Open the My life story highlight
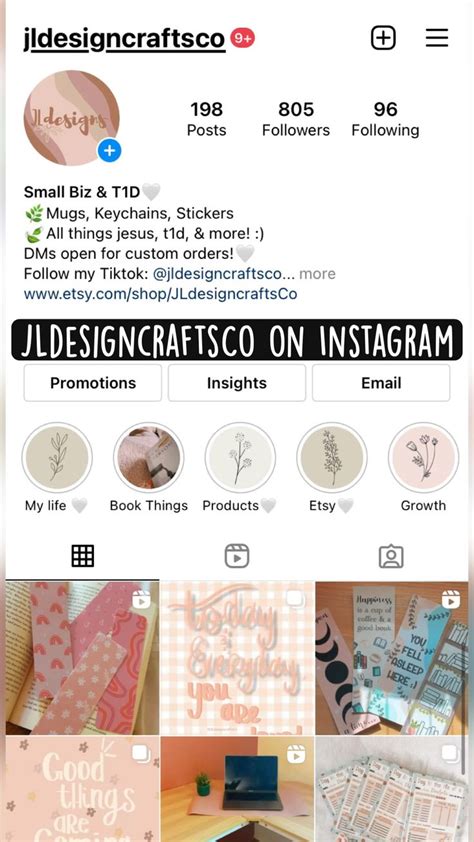Viewport: 474px width, 842px height. pos(57,458)
